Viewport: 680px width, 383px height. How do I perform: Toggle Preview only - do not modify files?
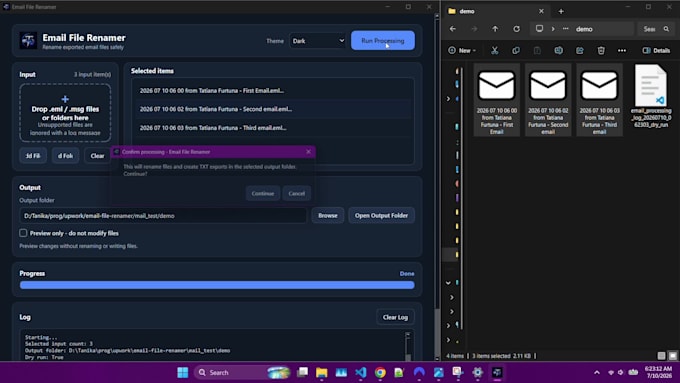pos(23,233)
